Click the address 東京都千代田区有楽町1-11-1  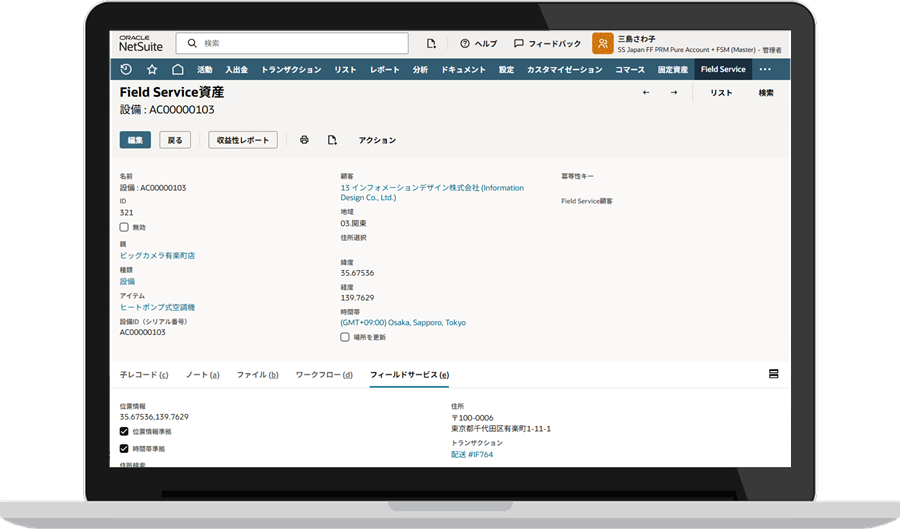(501, 429)
